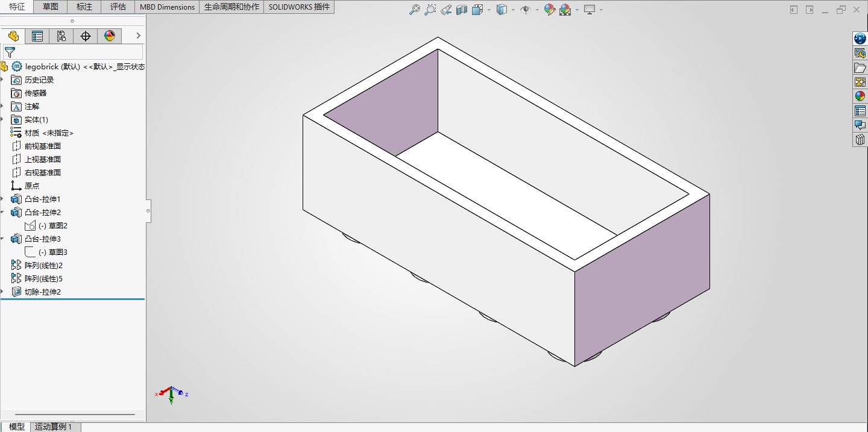Viewport: 868px width, 432px height.
Task: Click the panel collapse handle
Action: tap(148, 211)
